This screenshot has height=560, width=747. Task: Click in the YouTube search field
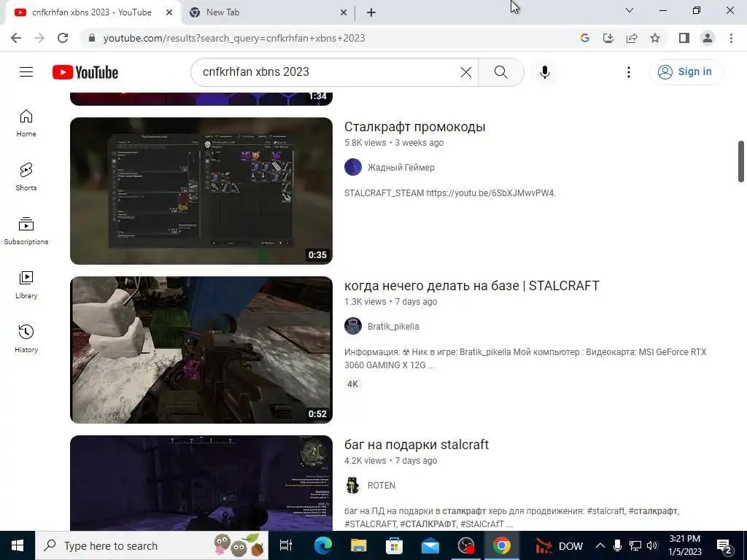(329, 72)
